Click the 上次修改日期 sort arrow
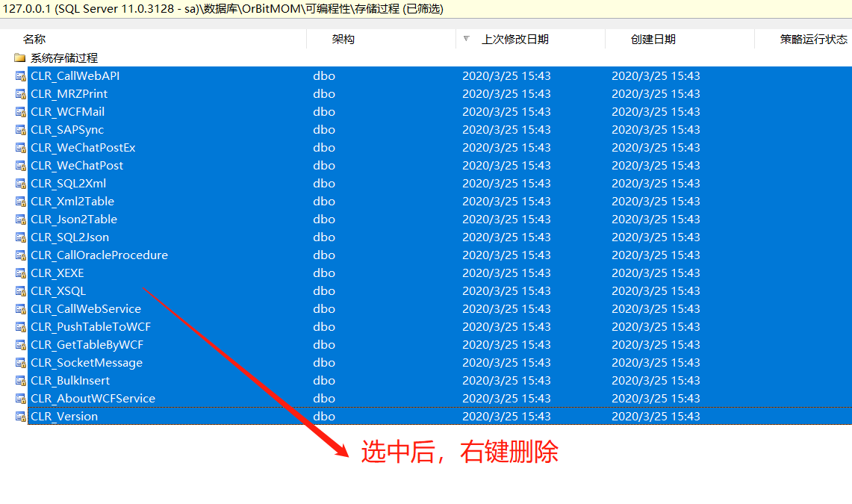Viewport: 852px width, 504px height. click(x=467, y=39)
